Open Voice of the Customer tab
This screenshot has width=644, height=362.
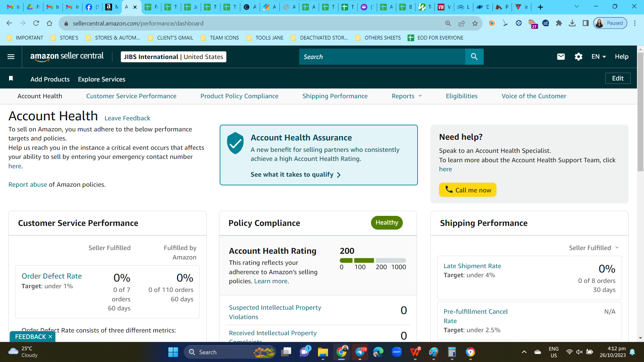pos(534,96)
